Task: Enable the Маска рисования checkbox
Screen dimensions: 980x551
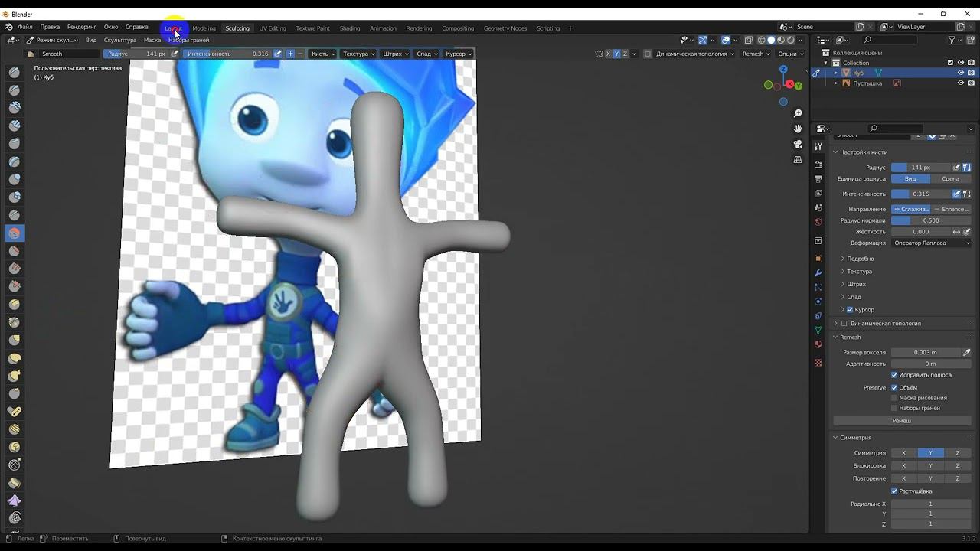Action: 894,398
